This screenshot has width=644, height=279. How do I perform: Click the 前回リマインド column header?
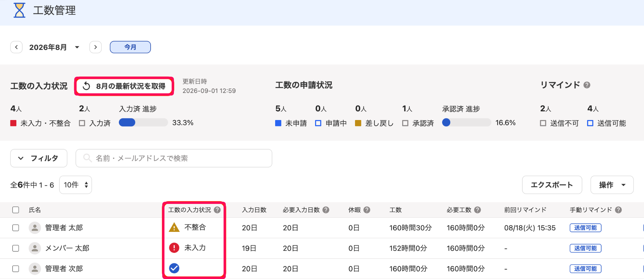pos(525,210)
